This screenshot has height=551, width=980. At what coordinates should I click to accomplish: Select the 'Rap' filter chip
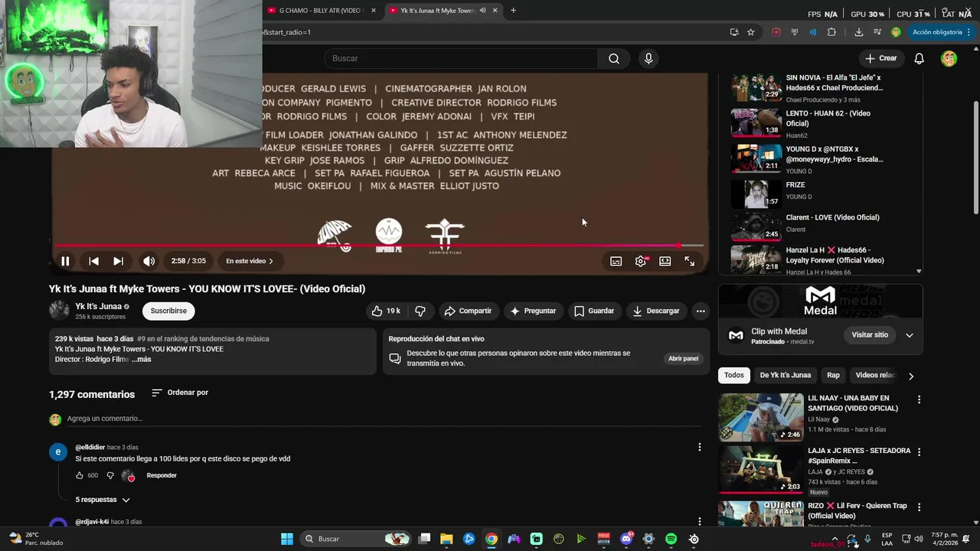click(833, 375)
